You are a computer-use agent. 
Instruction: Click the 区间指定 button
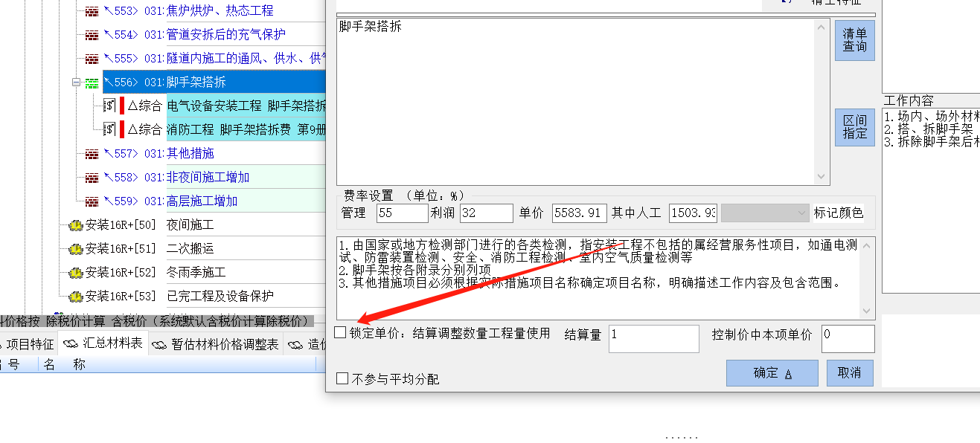[854, 127]
